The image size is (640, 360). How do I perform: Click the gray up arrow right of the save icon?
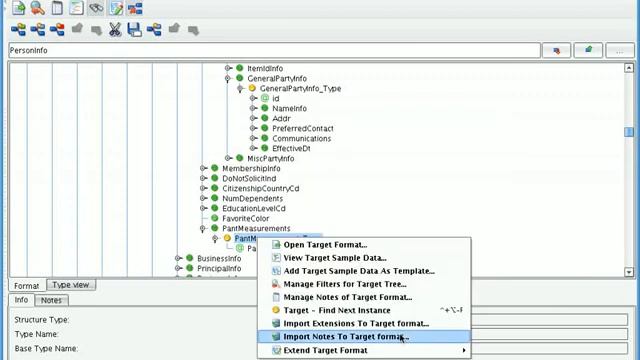174,28
